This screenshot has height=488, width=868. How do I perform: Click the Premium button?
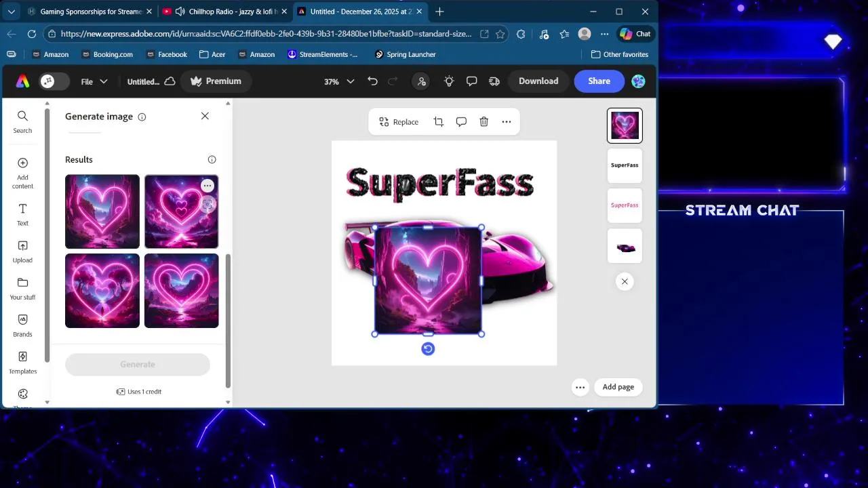click(x=216, y=81)
